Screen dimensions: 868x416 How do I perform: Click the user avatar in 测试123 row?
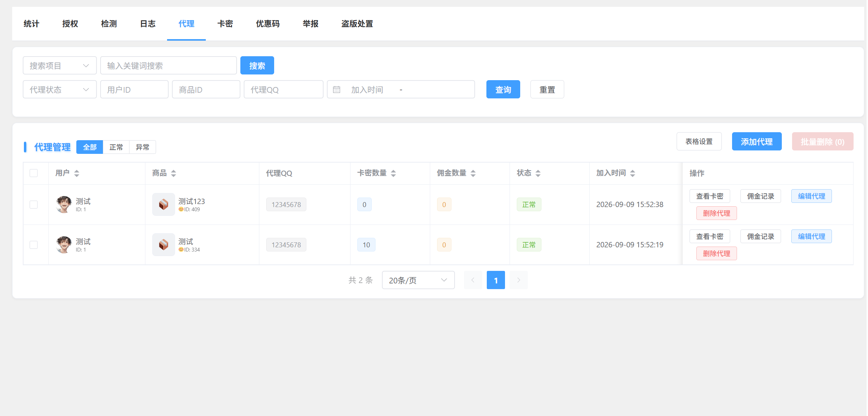64,204
